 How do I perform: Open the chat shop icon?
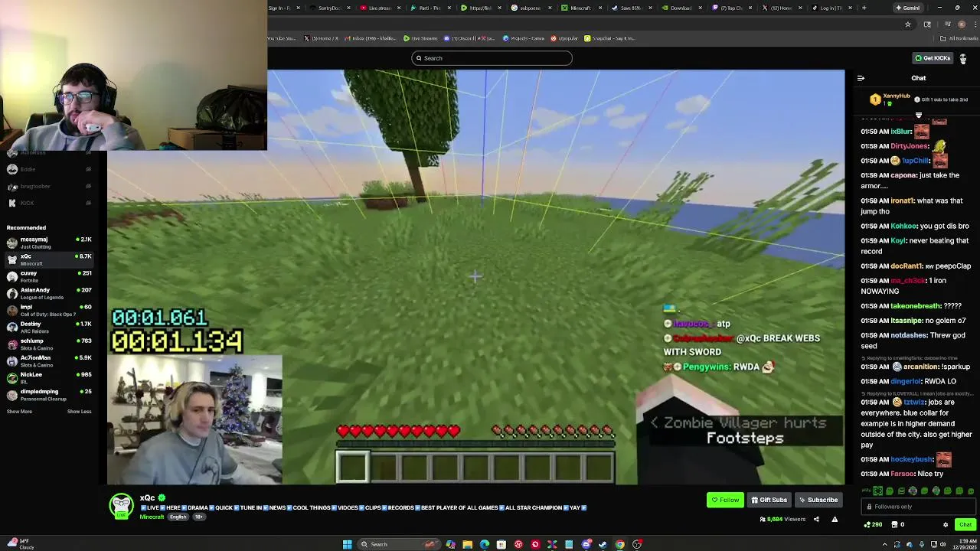tap(894, 525)
